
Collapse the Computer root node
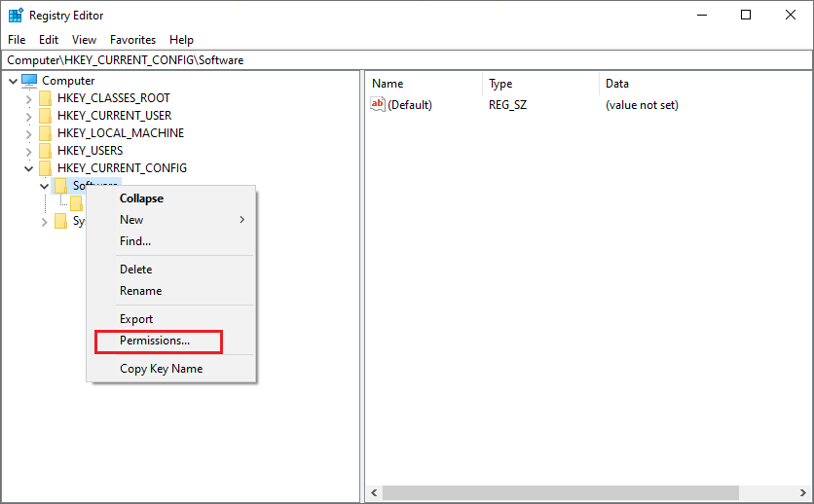pos(12,81)
